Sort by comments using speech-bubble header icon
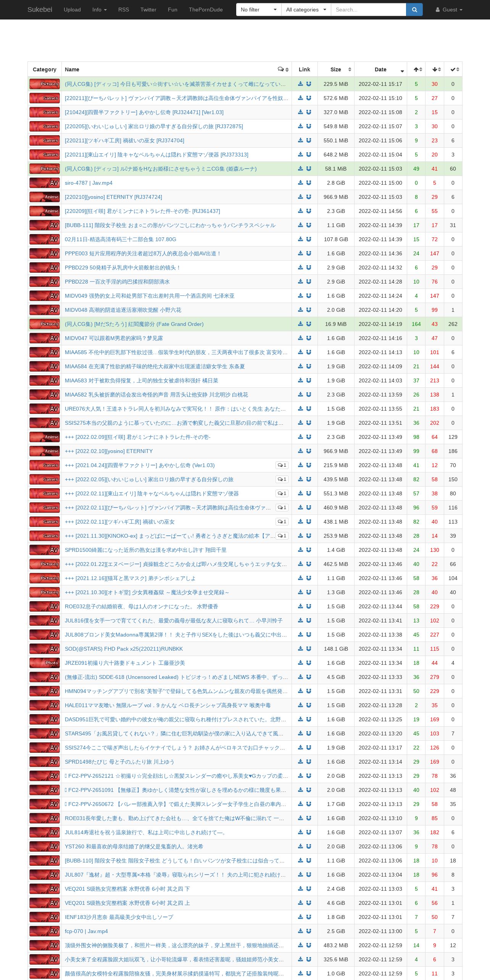The height and width of the screenshot is (980, 490). click(x=283, y=69)
